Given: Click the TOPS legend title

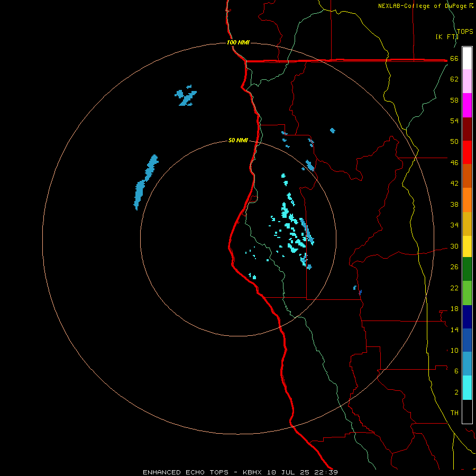Looking at the screenshot, I should (x=465, y=32).
